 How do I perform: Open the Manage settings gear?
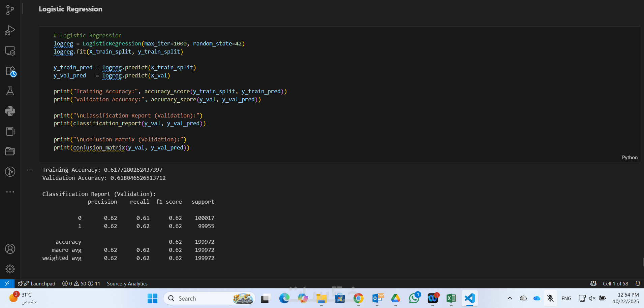[x=10, y=269]
